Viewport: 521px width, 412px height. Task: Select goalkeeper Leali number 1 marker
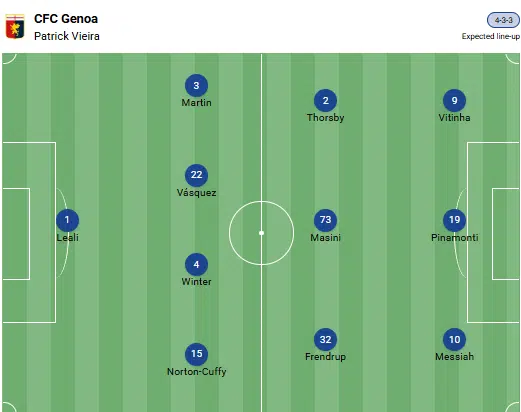pyautogui.click(x=67, y=220)
